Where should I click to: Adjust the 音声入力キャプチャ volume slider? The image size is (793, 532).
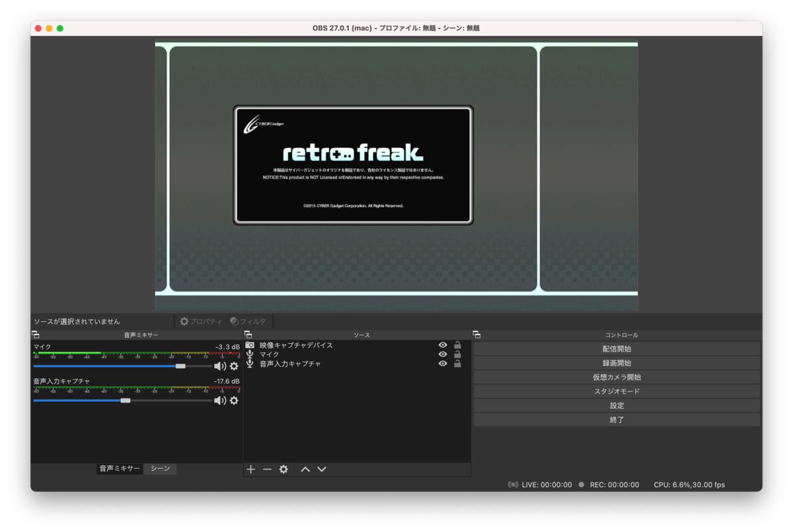pyautogui.click(x=122, y=400)
